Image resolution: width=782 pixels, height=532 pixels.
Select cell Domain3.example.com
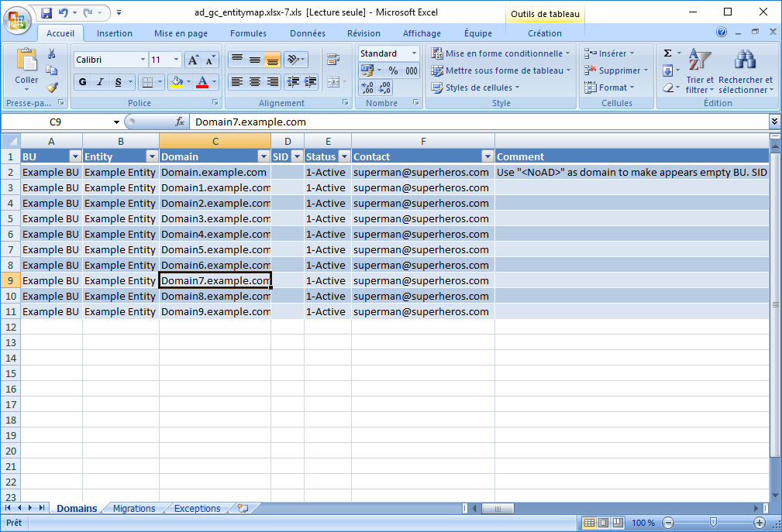point(215,218)
